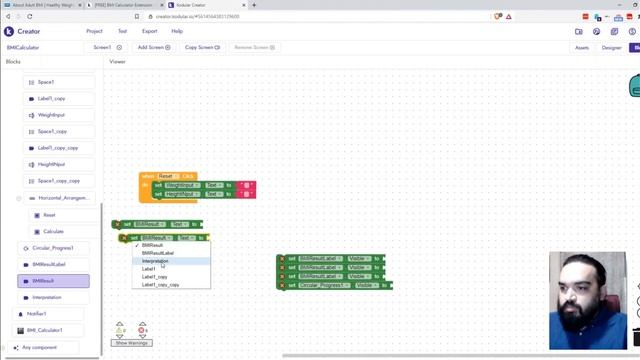
Task: Select Space1_copy_copy in the blocks tree
Action: pos(59,181)
